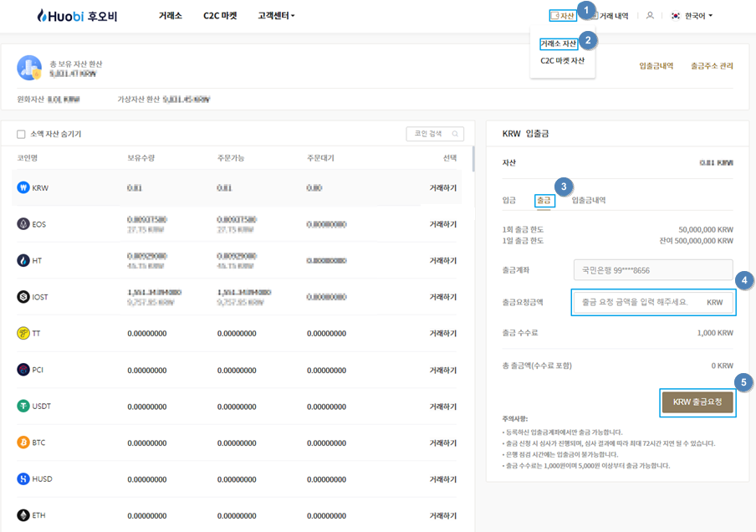Click the Korean flag language icon
Viewport: 756px width, 532px height.
tap(676, 15)
